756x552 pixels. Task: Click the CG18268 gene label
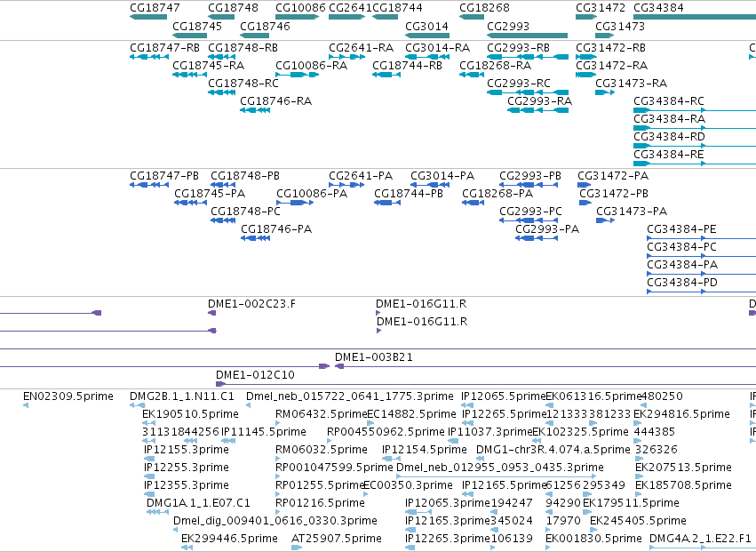tap(484, 8)
